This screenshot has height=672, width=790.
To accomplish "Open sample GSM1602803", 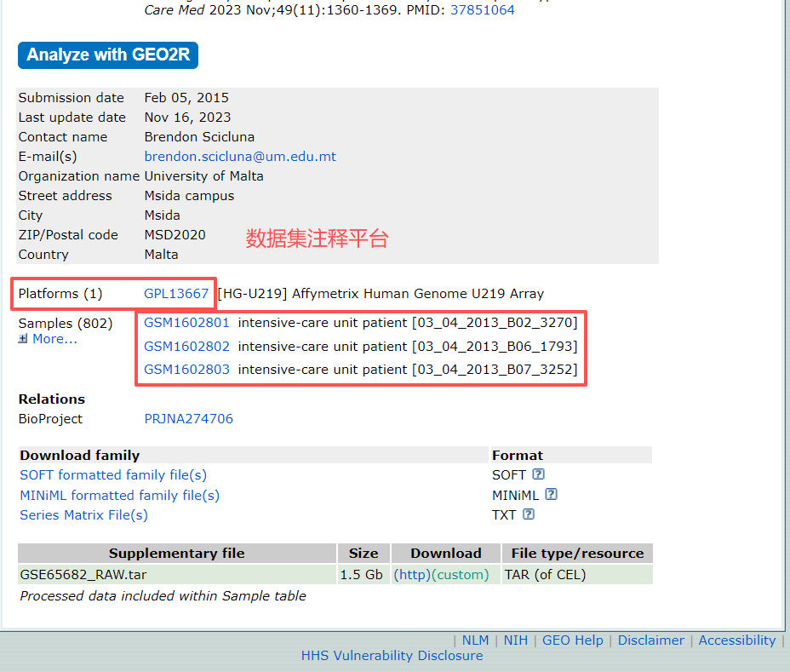I will [x=186, y=370].
